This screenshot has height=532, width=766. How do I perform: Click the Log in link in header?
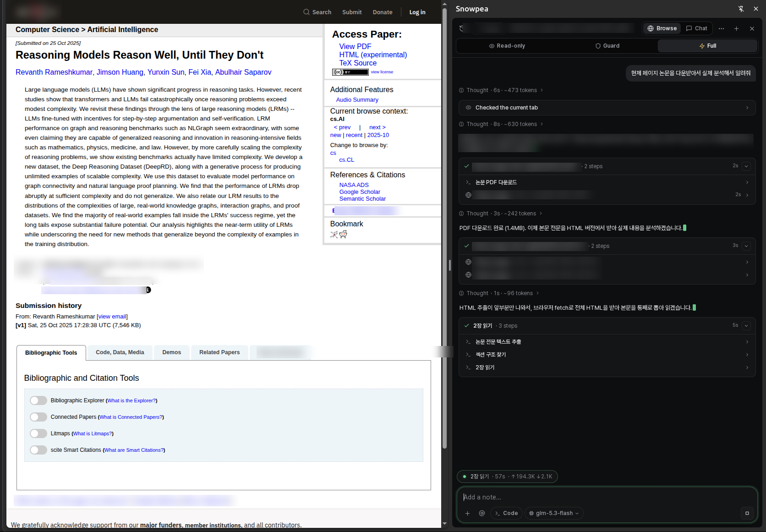coord(417,12)
